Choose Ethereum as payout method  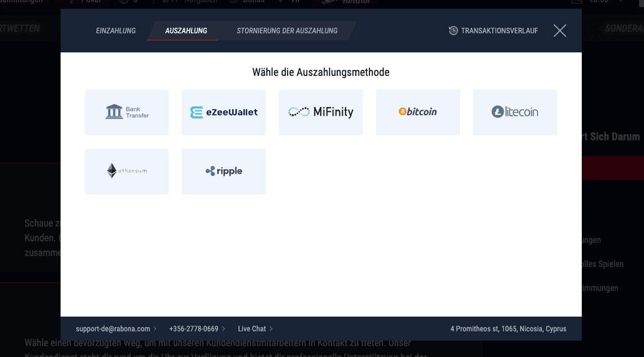pos(127,171)
